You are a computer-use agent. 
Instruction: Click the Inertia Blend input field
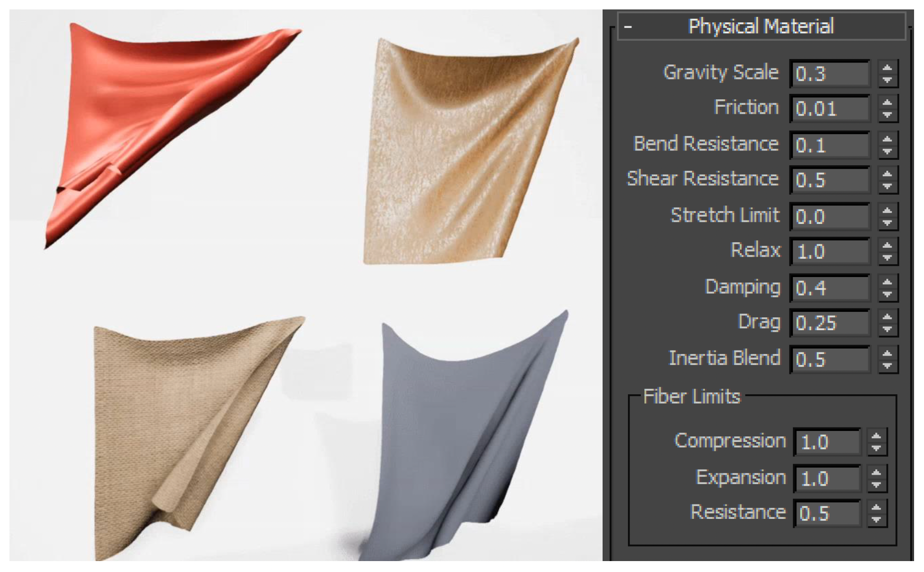829,359
